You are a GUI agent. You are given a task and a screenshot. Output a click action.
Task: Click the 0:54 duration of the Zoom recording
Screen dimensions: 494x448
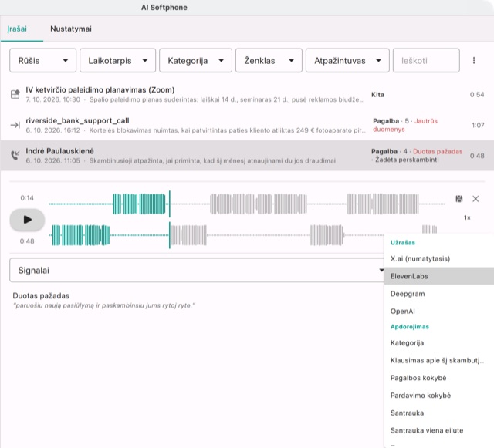click(477, 94)
